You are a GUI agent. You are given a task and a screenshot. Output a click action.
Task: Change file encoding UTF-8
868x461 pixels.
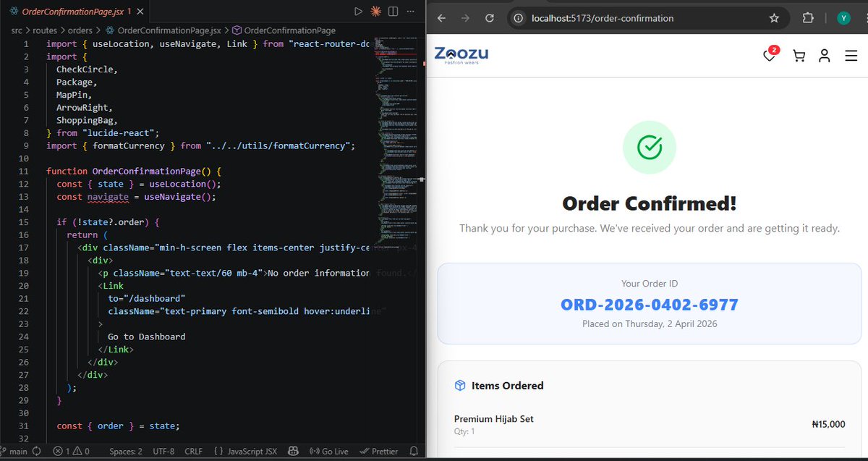point(163,452)
